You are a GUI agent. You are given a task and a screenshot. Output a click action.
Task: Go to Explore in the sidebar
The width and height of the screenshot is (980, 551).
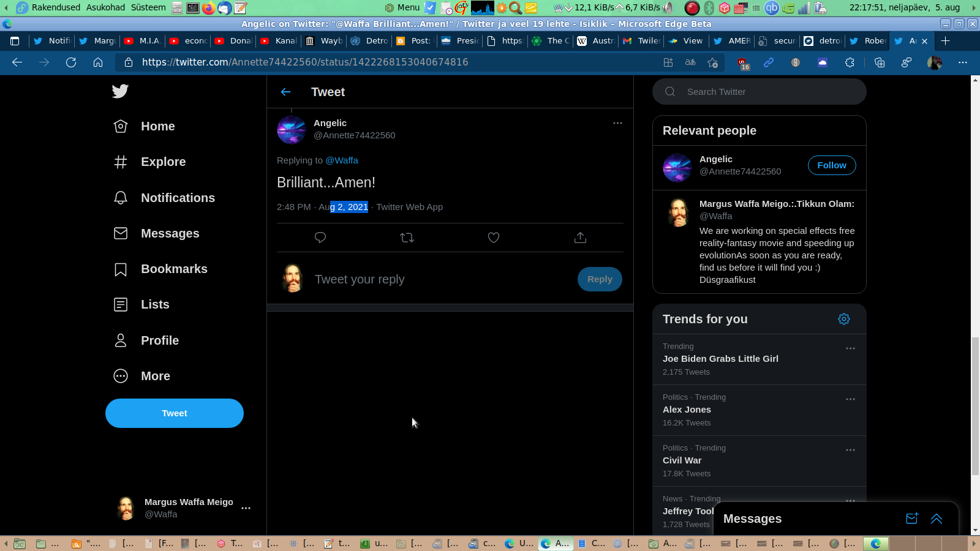(x=150, y=162)
